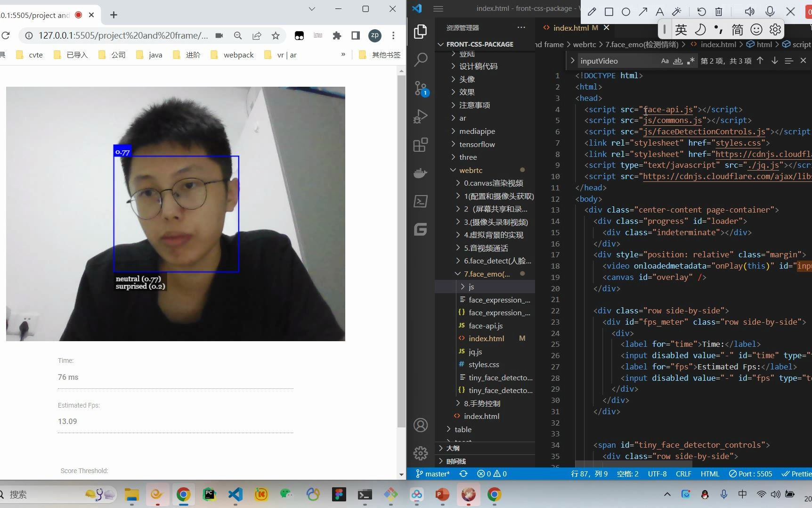Screen dimensions: 812x508
Task: Click Port: 5505 Live Server status
Action: 750,474
